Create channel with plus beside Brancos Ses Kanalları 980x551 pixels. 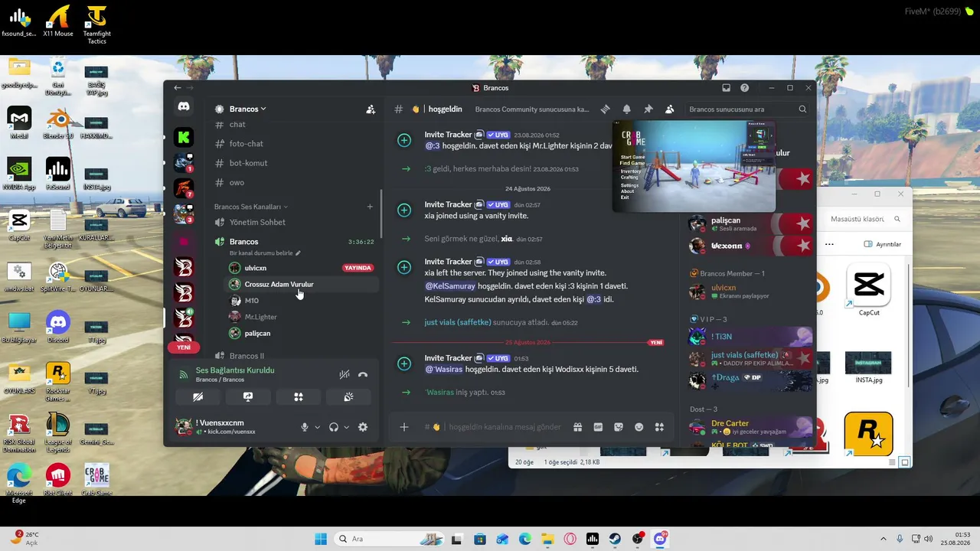pyautogui.click(x=370, y=207)
